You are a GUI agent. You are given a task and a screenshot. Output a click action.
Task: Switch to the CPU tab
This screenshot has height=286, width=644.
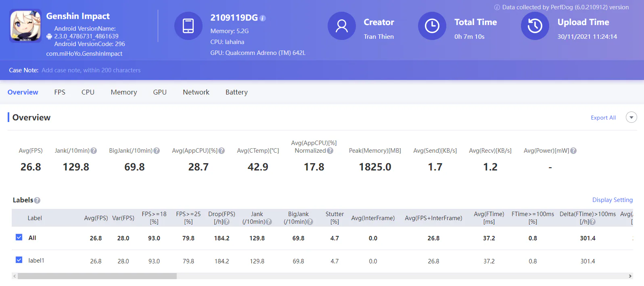(88, 92)
